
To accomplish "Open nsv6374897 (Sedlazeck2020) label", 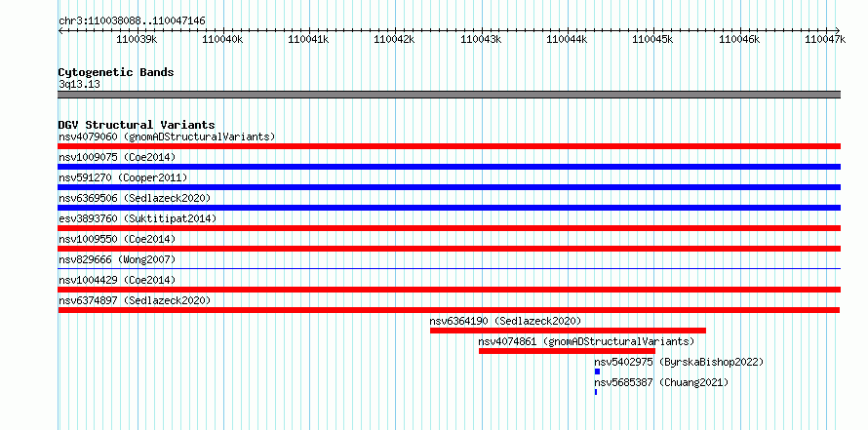I will click(135, 300).
